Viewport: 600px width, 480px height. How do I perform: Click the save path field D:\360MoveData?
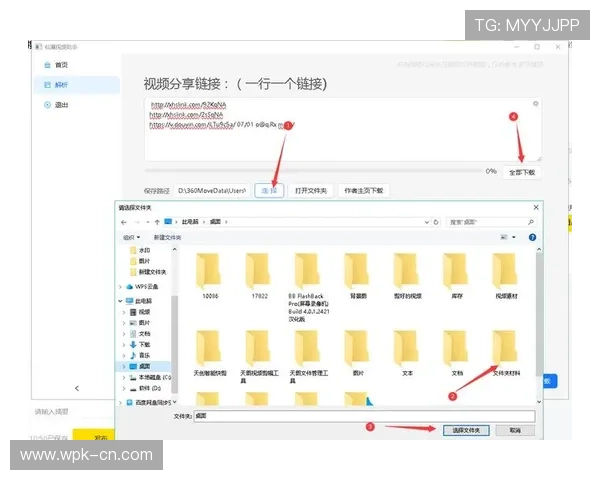tap(212, 191)
